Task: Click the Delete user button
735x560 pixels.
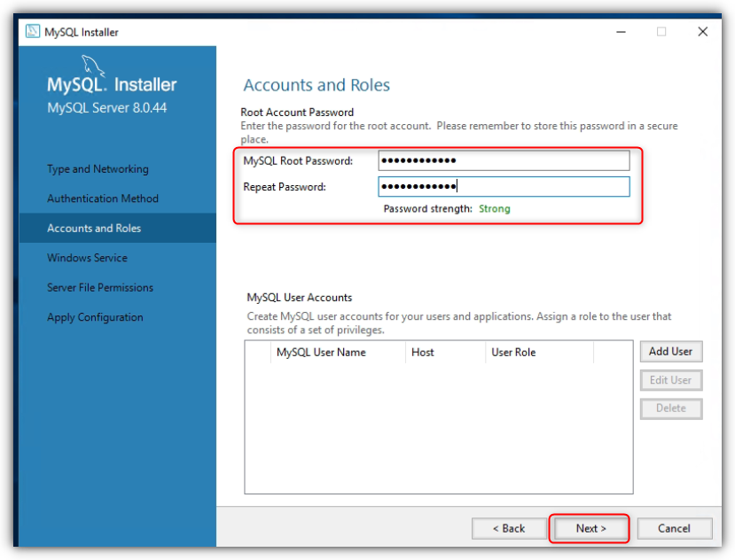Action: 671,408
